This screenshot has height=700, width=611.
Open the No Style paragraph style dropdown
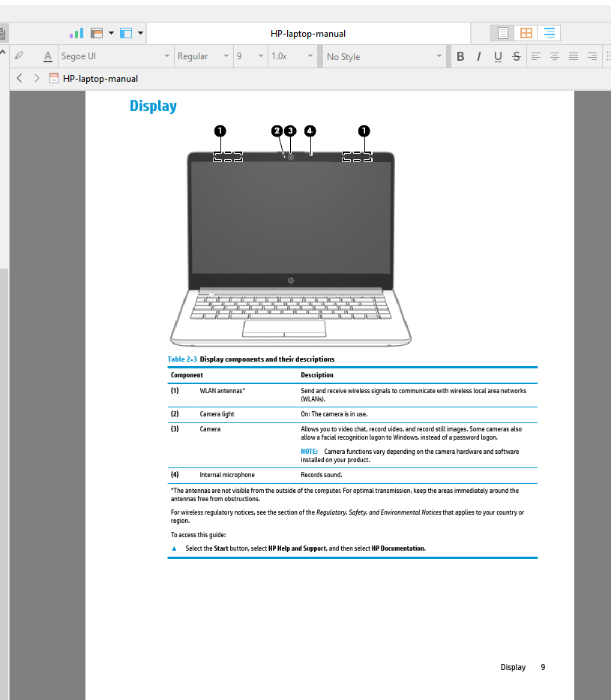pos(384,57)
